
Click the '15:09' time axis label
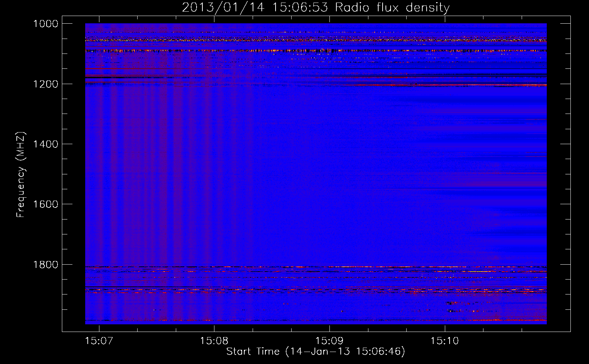pos(329,341)
